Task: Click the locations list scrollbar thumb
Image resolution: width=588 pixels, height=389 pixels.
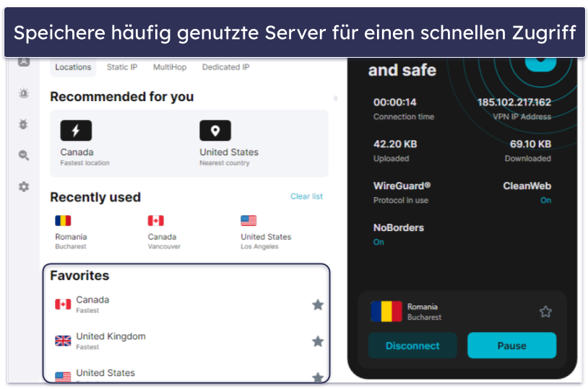Action: pos(336,98)
